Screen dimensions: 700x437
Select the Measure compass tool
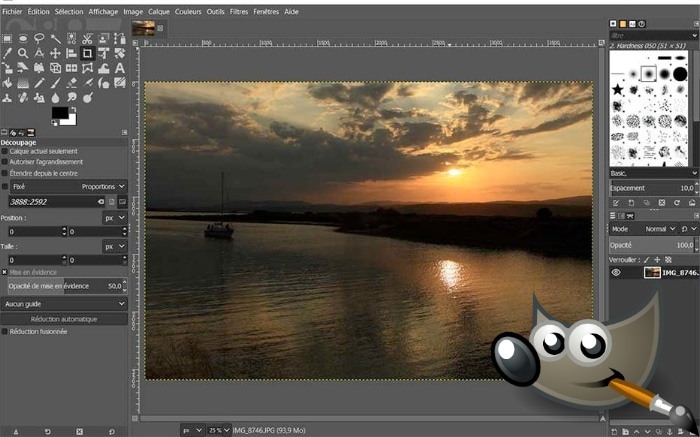tap(39, 54)
